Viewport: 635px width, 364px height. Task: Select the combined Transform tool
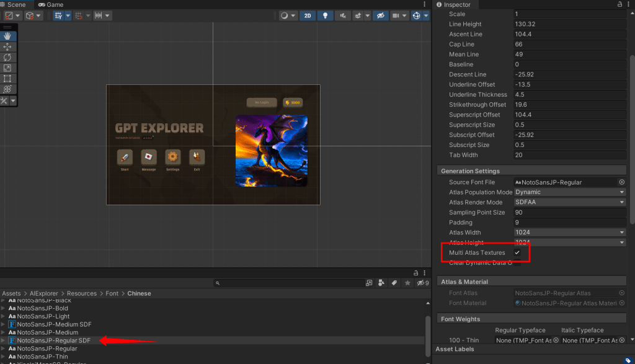7,89
